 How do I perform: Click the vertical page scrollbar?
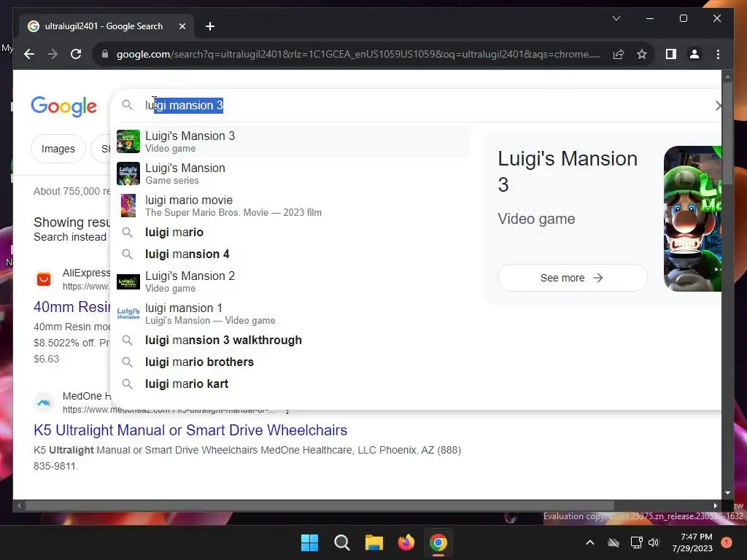click(x=727, y=133)
